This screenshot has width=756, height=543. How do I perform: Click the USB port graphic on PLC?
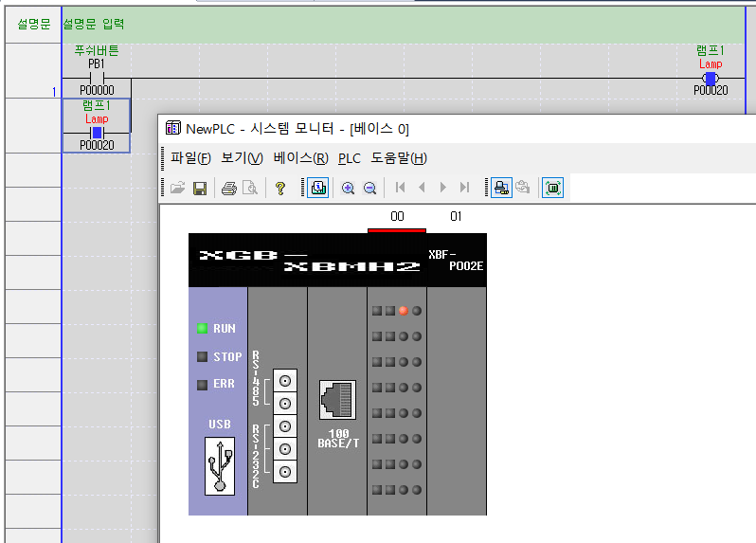click(220, 466)
